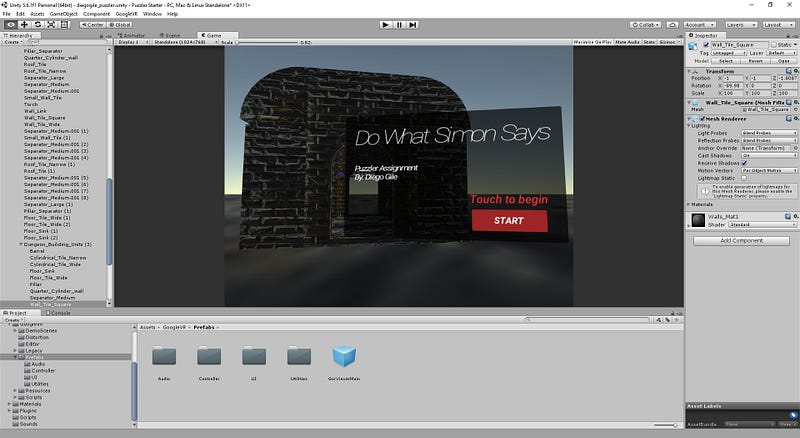The height and width of the screenshot is (438, 800).
Task: Click the START button in Game view
Action: (x=509, y=221)
